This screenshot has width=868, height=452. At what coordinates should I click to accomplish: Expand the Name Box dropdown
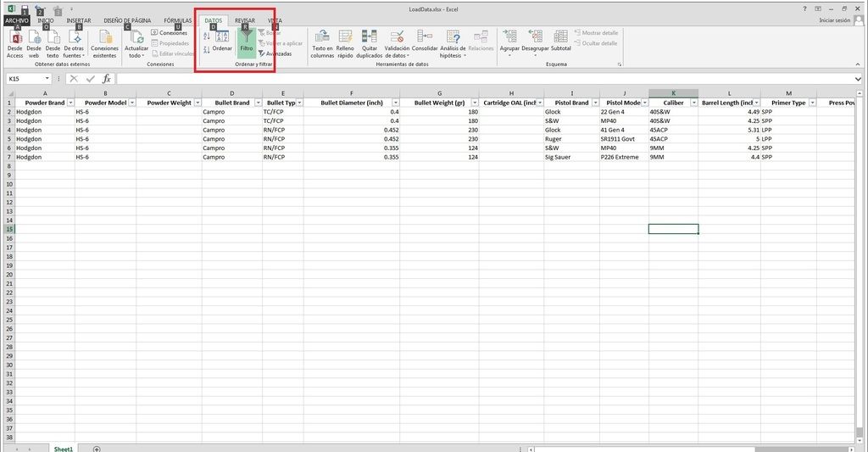pyautogui.click(x=47, y=79)
